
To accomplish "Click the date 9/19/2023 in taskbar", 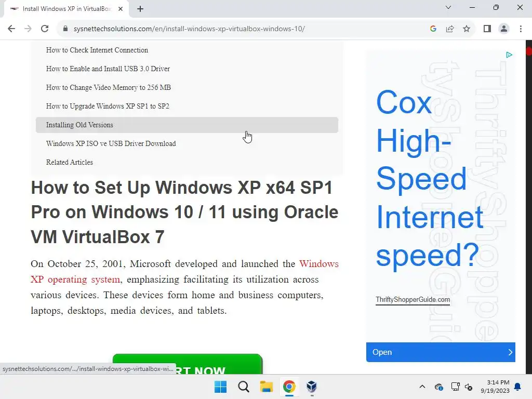I will click(495, 391).
